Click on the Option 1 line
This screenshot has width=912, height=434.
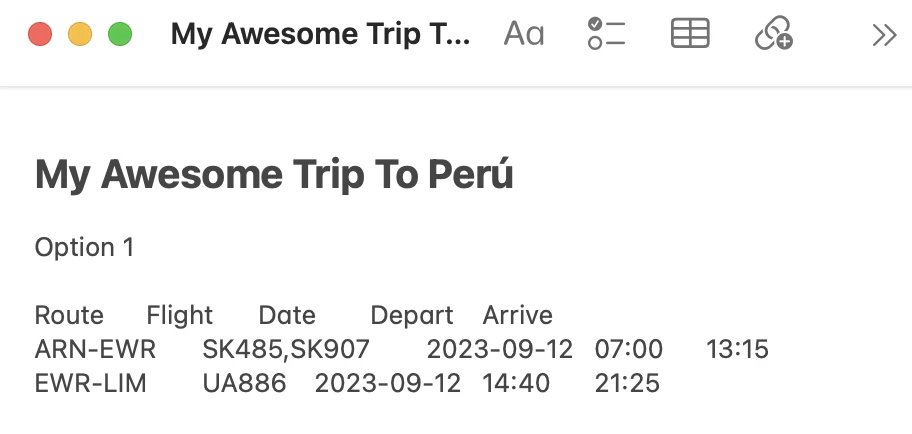(84, 248)
